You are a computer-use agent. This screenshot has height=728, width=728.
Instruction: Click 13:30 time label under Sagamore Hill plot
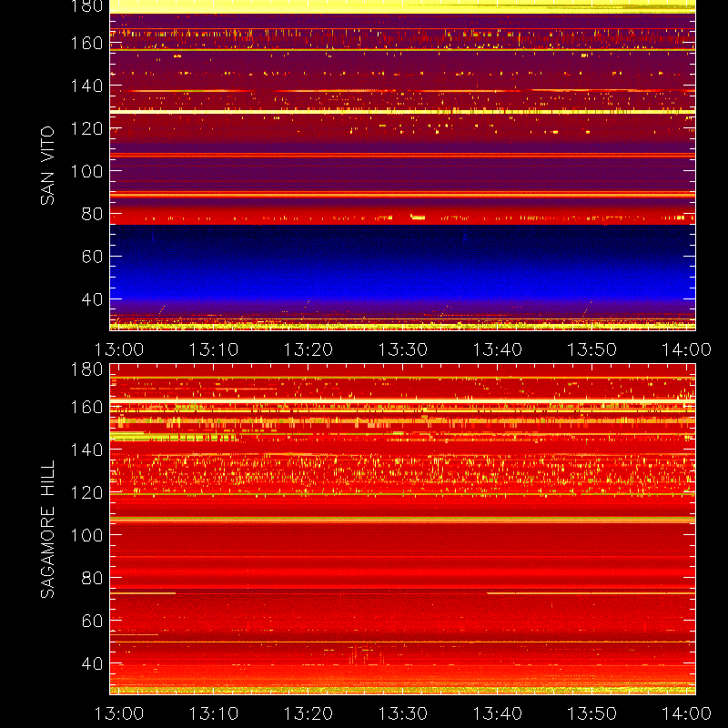[x=402, y=713]
